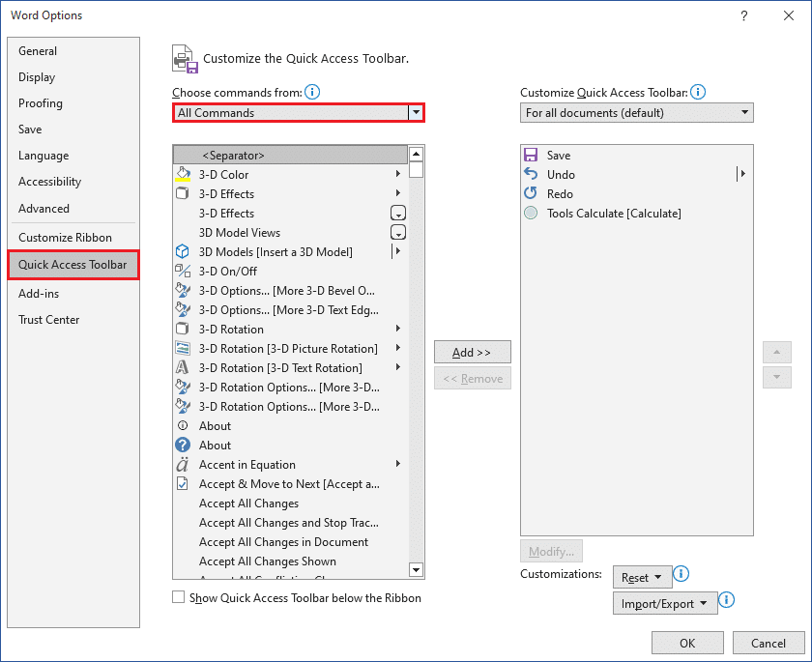Select the Undo arrow icon
Viewport: 812px width, 662px height.
531,175
